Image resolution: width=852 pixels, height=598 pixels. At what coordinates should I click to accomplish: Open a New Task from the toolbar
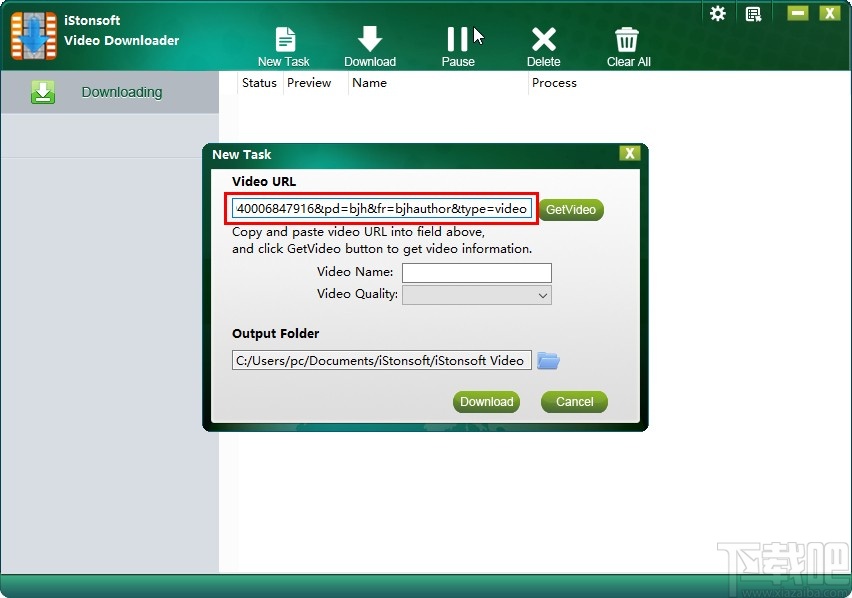pos(284,43)
